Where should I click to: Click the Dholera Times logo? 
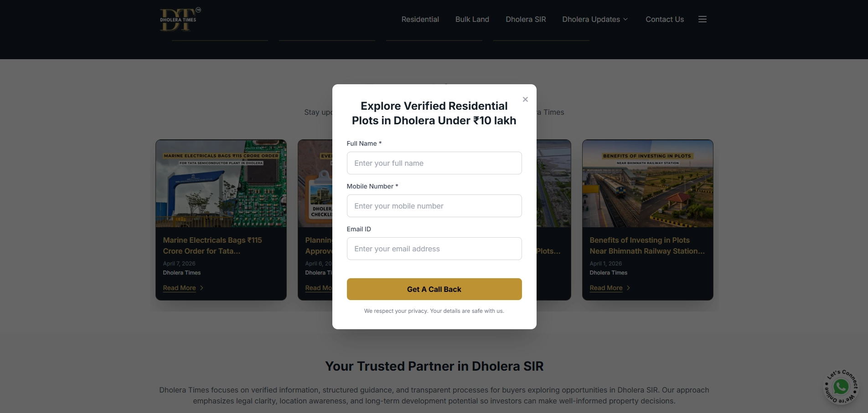tap(180, 20)
